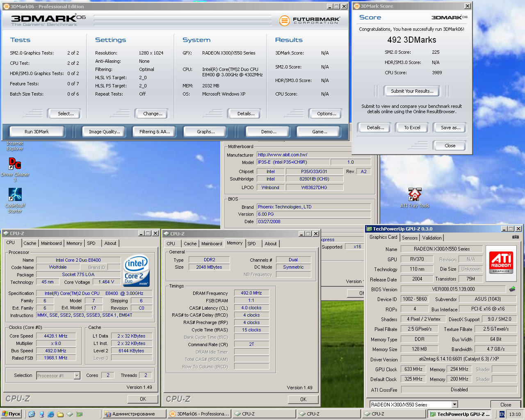Click Save as... in score window
Screen dimensions: 525x420
[x=450, y=128]
